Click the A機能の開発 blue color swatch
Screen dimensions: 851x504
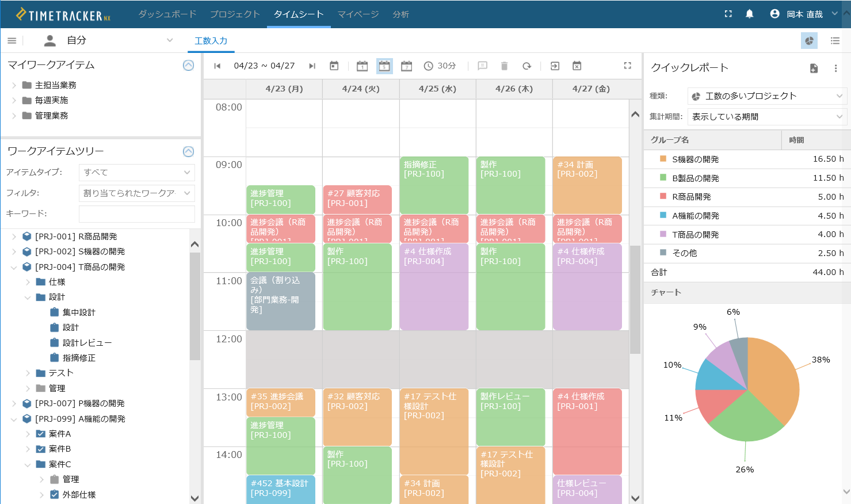[663, 215]
